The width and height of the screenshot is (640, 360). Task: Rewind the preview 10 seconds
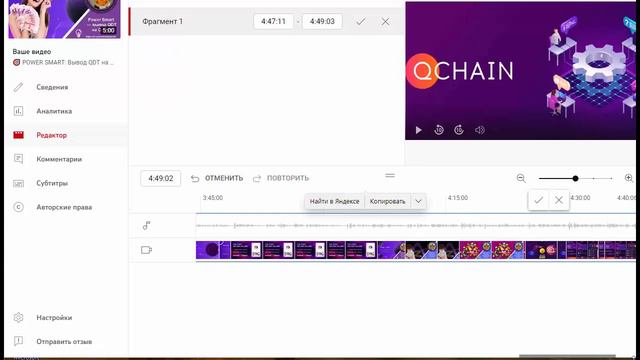[x=439, y=130]
